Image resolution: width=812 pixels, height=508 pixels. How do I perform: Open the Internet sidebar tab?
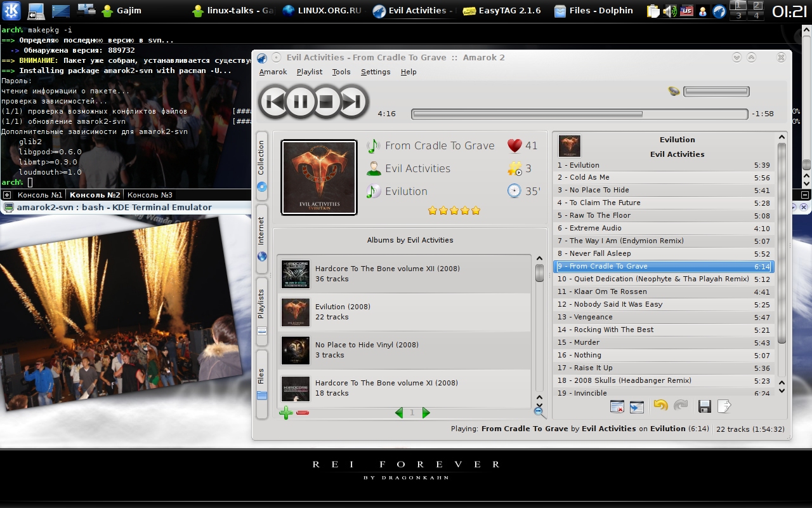click(261, 238)
